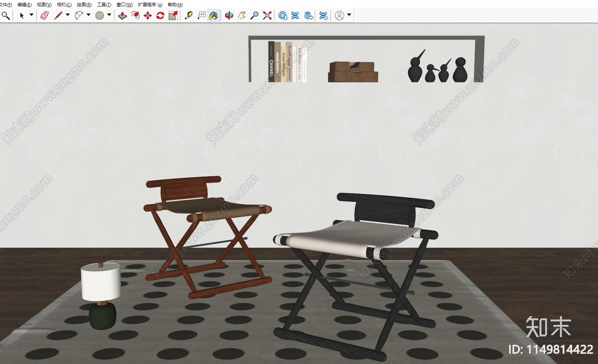
Task: Click the Zoom Extents tool
Action: pos(267,16)
